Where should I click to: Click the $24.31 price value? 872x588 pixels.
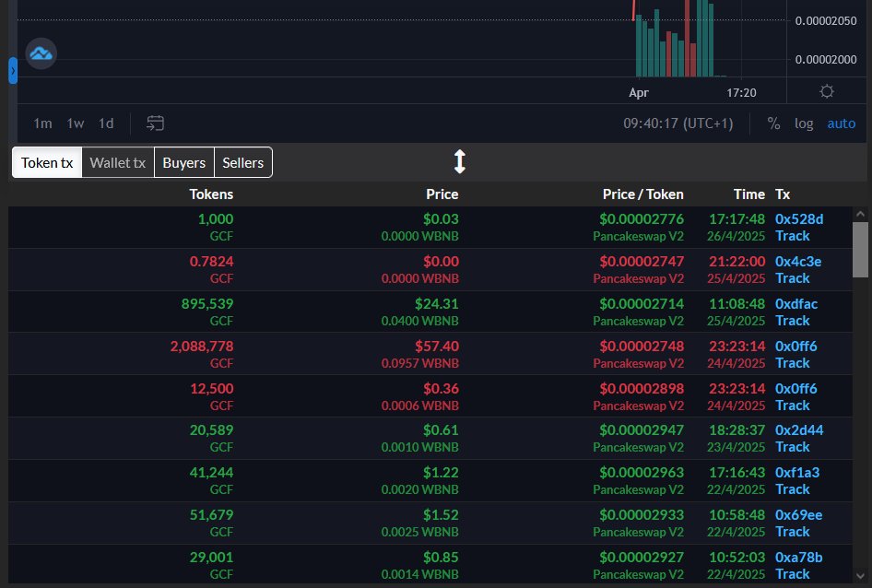coord(437,304)
